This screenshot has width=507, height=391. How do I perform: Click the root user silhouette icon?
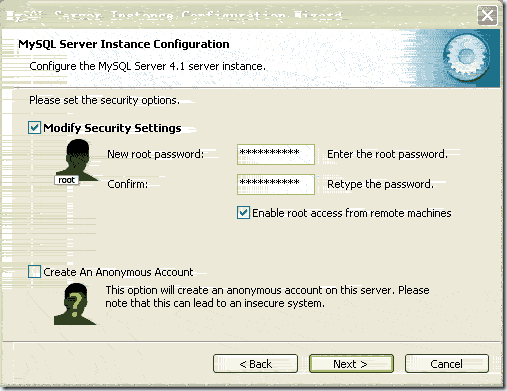[x=79, y=161]
